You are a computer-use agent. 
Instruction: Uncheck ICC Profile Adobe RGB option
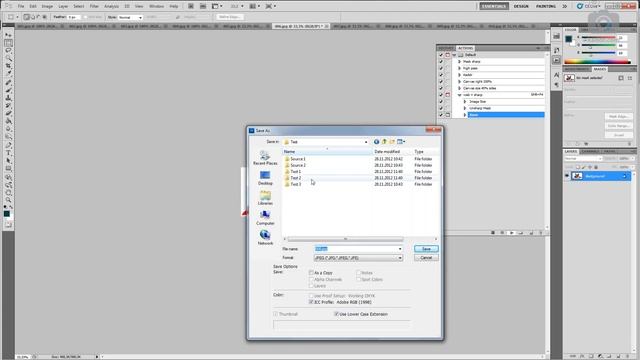[x=311, y=302]
